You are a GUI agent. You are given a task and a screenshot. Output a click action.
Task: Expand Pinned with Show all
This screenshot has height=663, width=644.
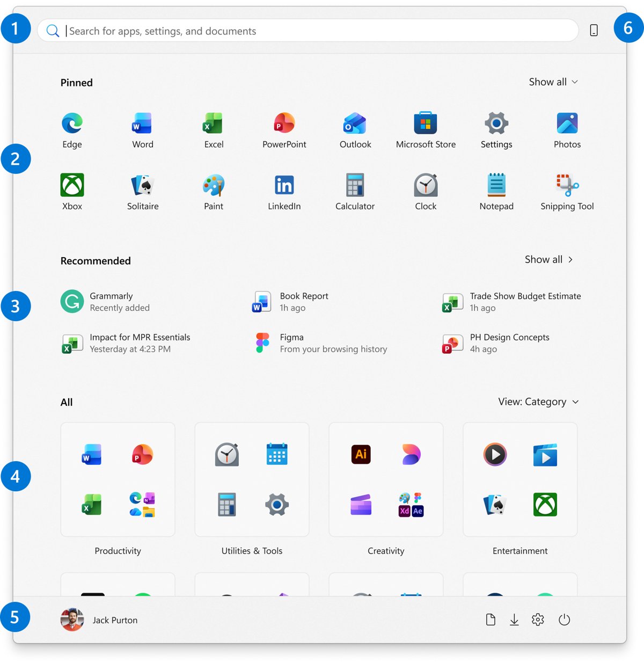click(x=553, y=82)
